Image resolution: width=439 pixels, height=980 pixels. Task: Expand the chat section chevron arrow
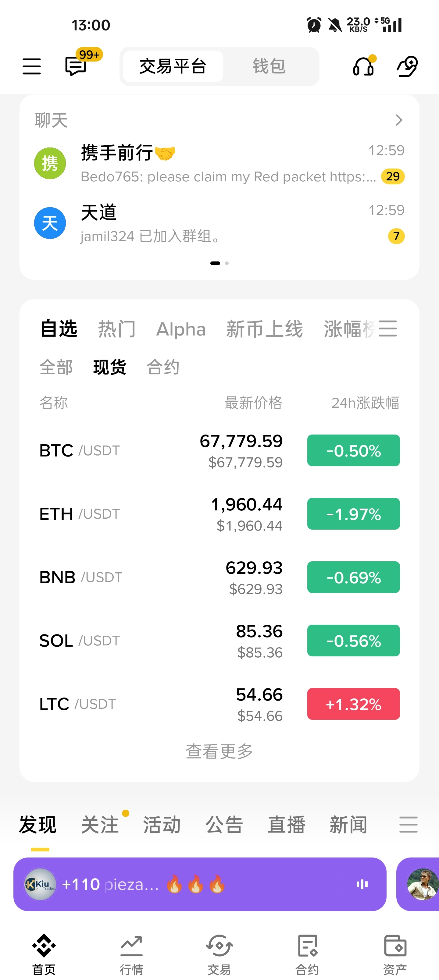399,120
